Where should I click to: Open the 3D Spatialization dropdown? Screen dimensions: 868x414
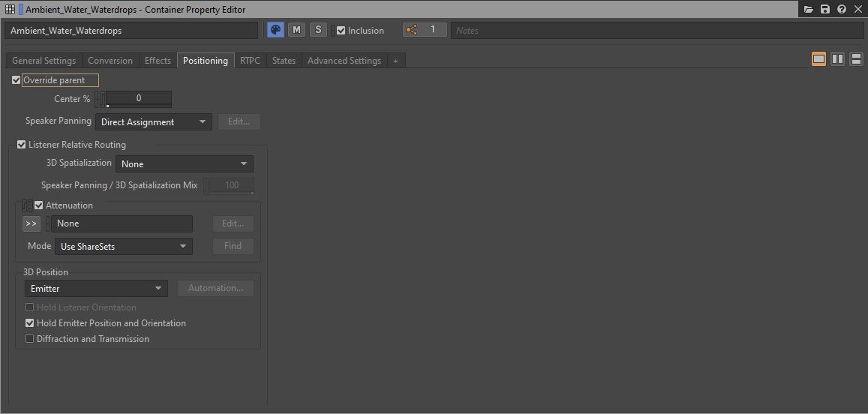pos(185,163)
